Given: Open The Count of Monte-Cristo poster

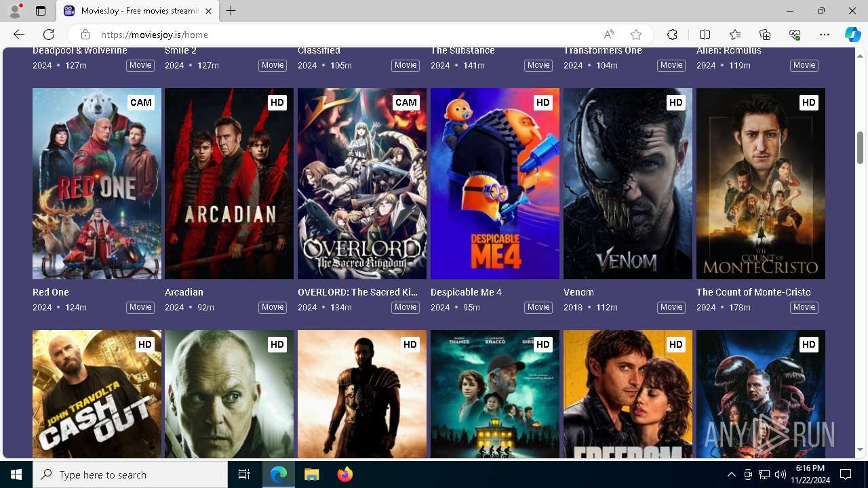Looking at the screenshot, I should pos(761,184).
